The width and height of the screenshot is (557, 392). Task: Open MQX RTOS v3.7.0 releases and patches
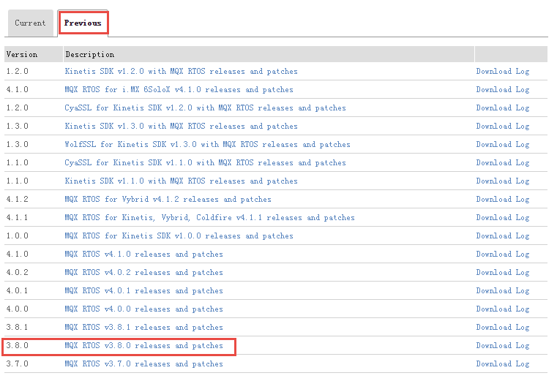point(143,364)
